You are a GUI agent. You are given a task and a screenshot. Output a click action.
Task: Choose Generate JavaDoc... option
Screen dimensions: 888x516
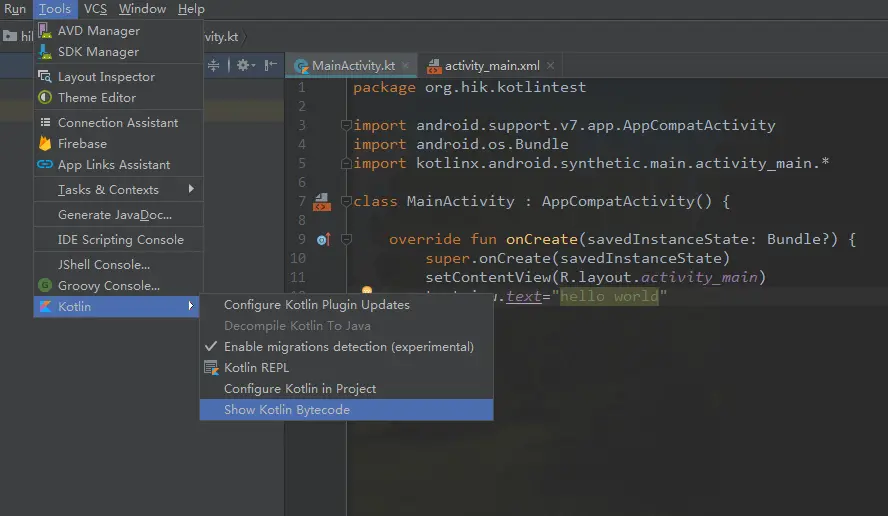[118, 215]
